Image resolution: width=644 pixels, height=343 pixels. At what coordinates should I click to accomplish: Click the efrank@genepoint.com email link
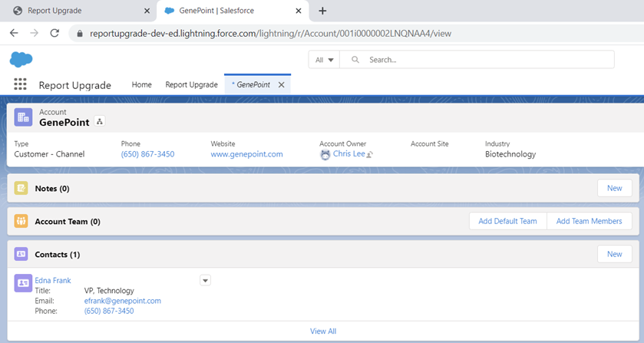tap(123, 301)
